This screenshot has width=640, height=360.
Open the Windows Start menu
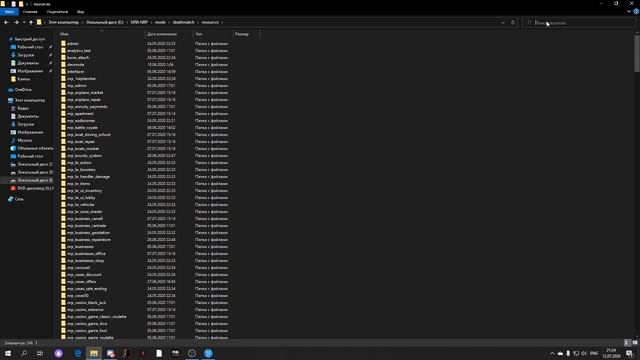(8, 353)
